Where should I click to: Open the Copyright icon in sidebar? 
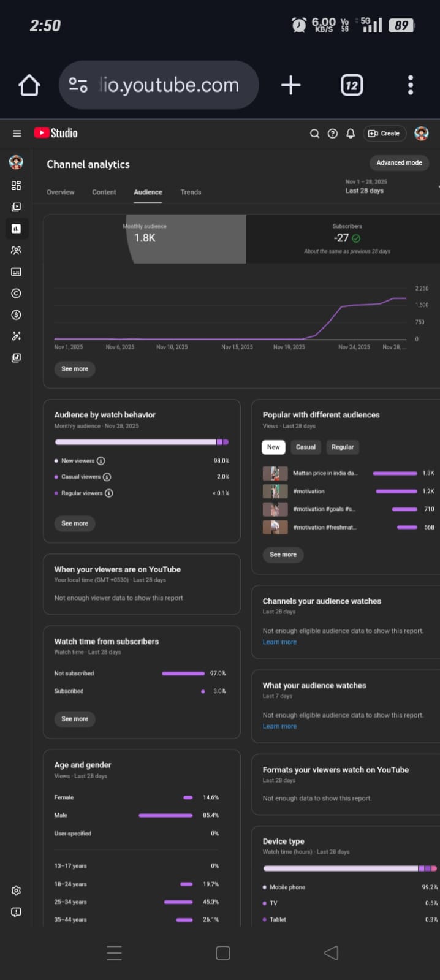click(x=16, y=293)
